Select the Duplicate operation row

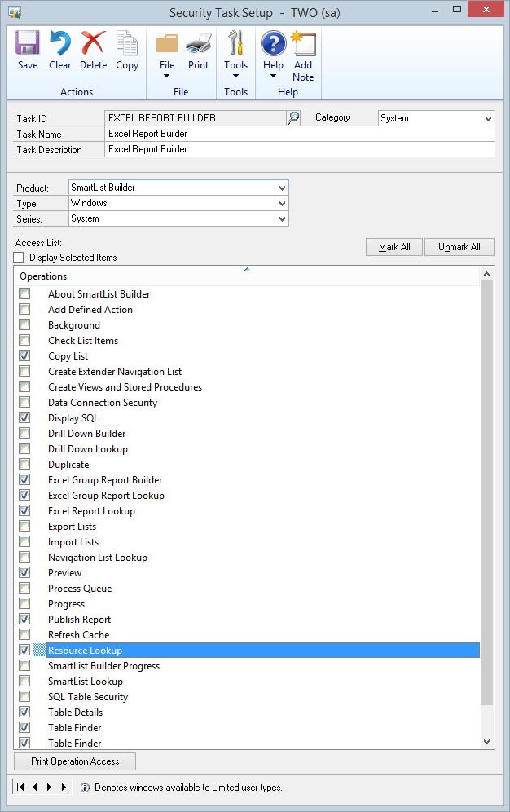click(x=247, y=464)
